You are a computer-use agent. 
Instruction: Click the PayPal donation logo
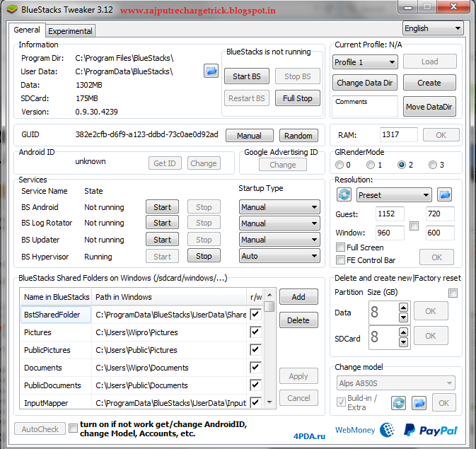[431, 430]
